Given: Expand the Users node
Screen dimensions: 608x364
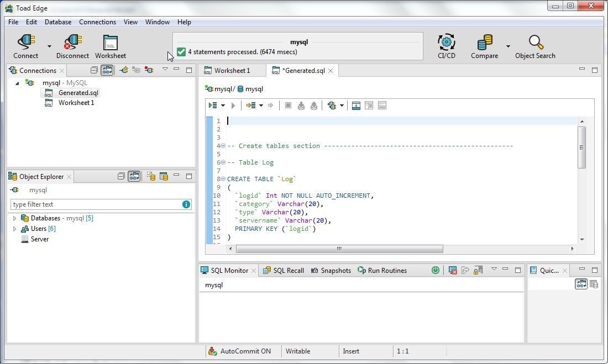Looking at the screenshot, I should pyautogui.click(x=15, y=229).
